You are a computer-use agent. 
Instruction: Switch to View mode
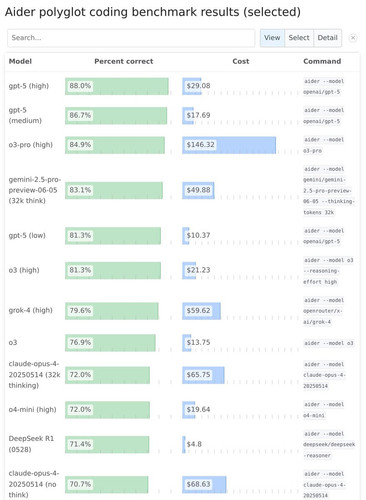(272, 38)
